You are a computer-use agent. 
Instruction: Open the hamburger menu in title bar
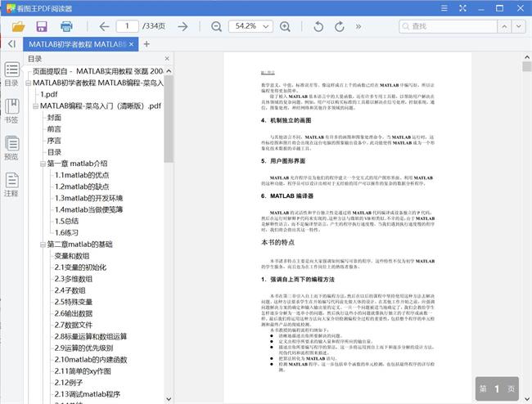point(444,8)
